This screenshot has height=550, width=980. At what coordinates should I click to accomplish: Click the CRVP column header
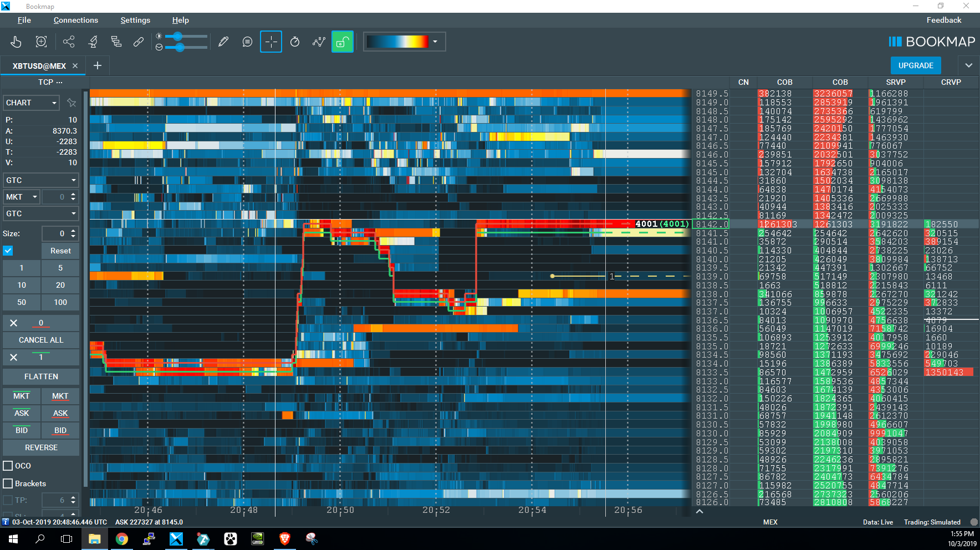(x=951, y=82)
